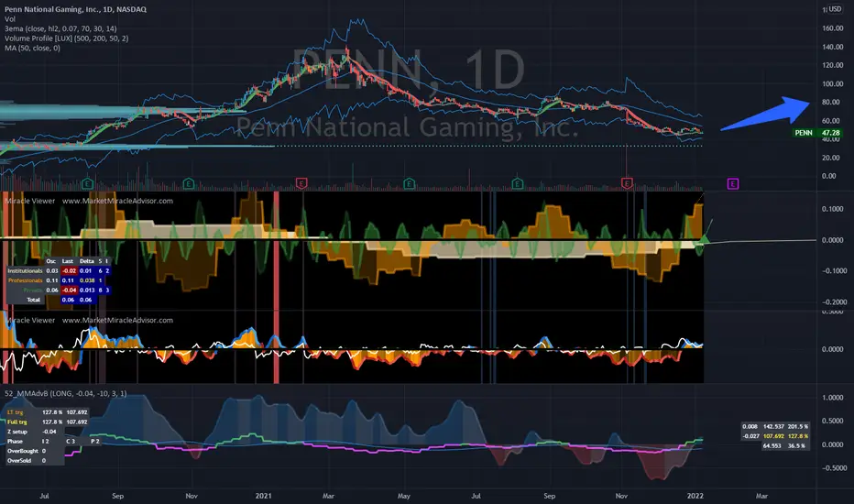The height and width of the screenshot is (504, 854).
Task: Click the red earnings E marker in November 2021
Action: [x=627, y=183]
